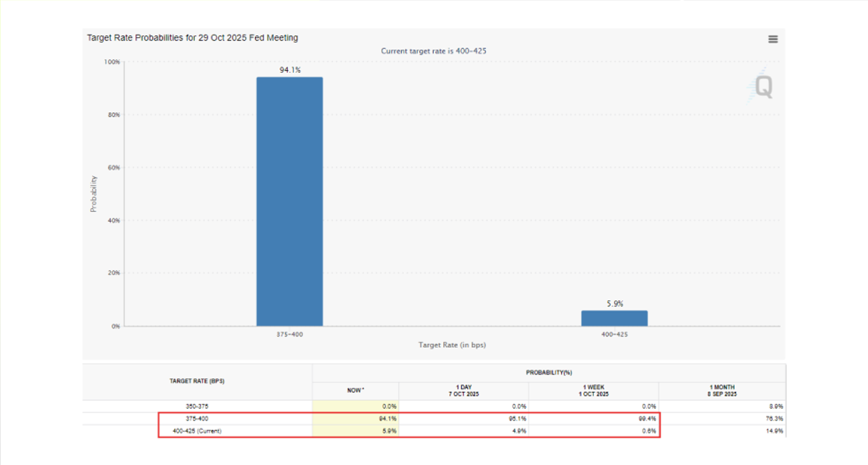This screenshot has height=465, width=868.
Task: Click the Probability y-axis label
Action: click(x=94, y=193)
